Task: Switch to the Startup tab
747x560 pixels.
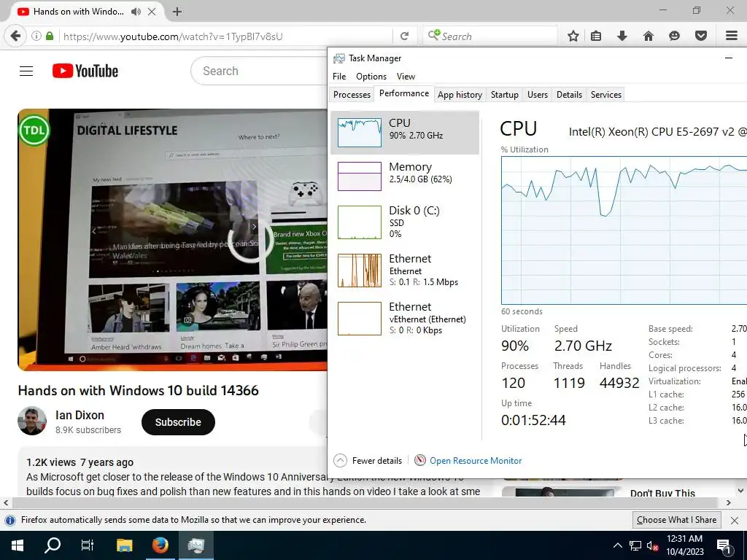Action: click(x=505, y=94)
